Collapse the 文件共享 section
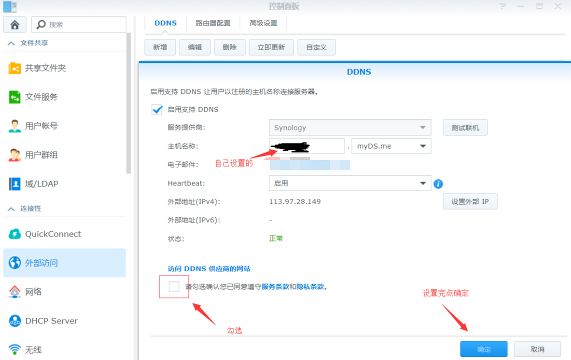Screen dimensions: 571x360 11,43
